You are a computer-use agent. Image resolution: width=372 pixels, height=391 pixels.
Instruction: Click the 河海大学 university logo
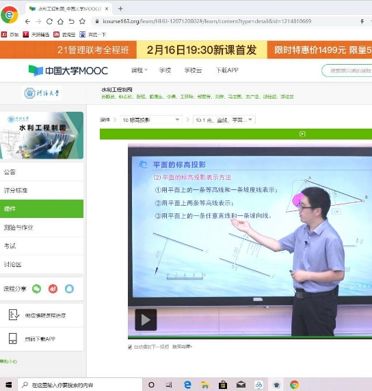pyautogui.click(x=42, y=93)
